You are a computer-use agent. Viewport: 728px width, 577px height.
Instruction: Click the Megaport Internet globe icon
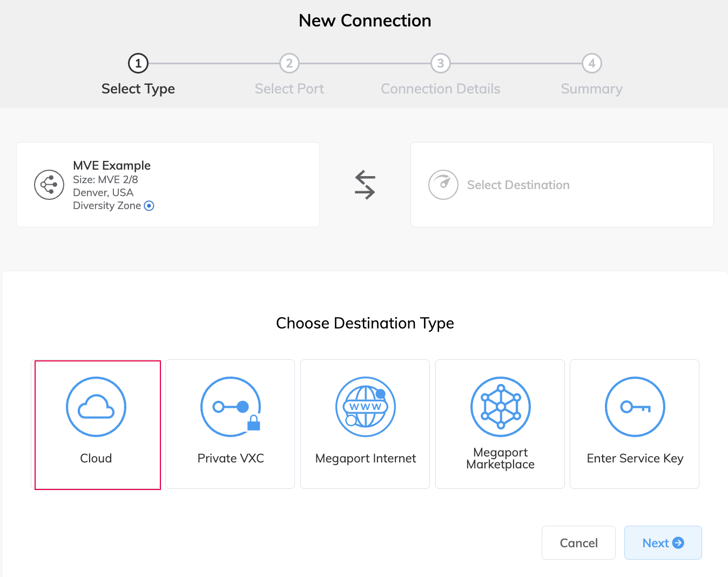pos(365,406)
